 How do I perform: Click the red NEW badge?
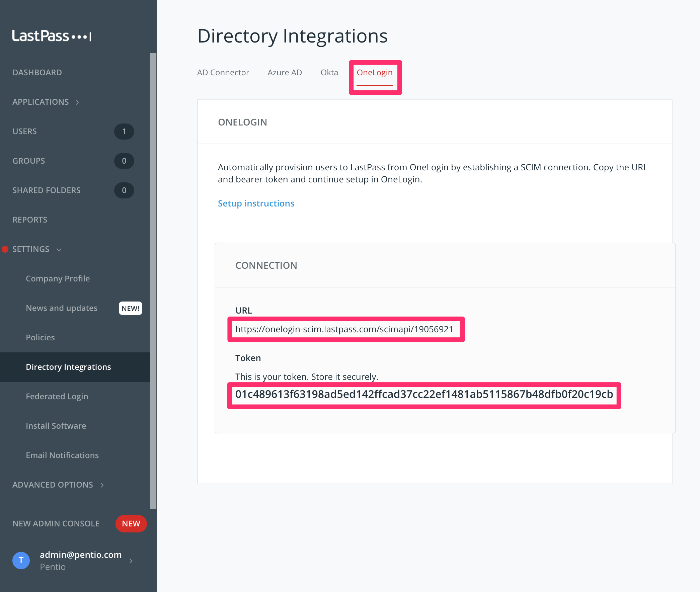[131, 524]
